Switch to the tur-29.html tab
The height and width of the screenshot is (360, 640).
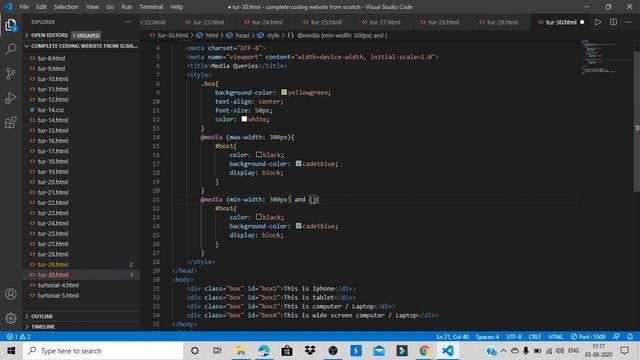(x=502, y=22)
